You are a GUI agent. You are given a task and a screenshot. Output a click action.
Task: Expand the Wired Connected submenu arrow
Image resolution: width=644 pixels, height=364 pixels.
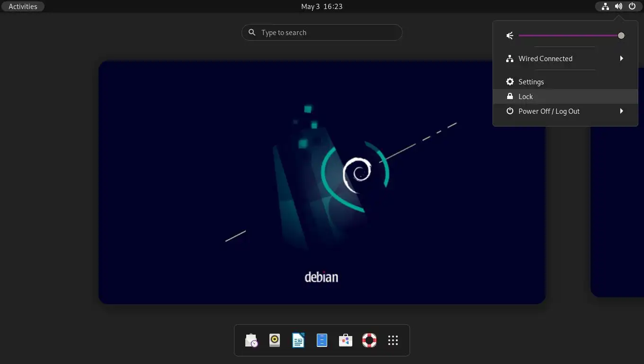622,58
